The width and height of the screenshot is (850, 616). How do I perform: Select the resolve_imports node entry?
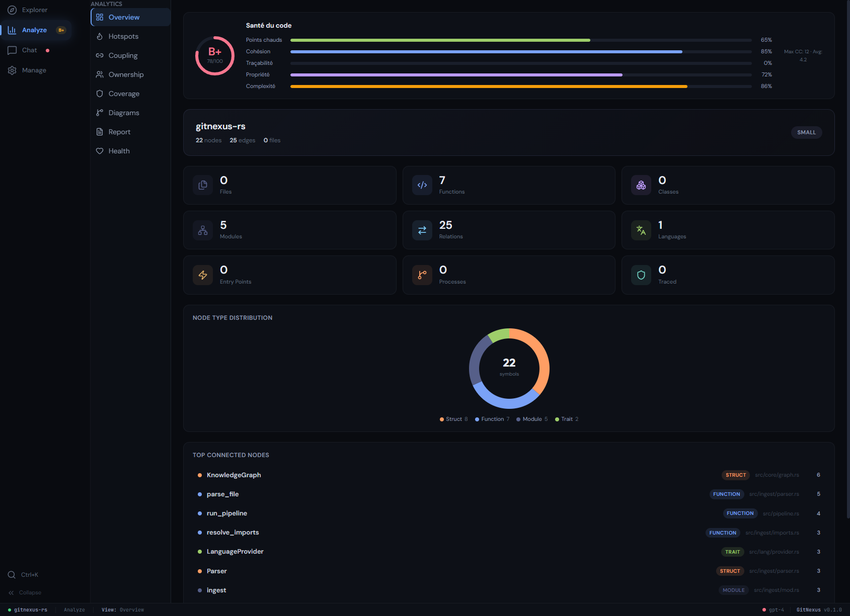pyautogui.click(x=509, y=533)
